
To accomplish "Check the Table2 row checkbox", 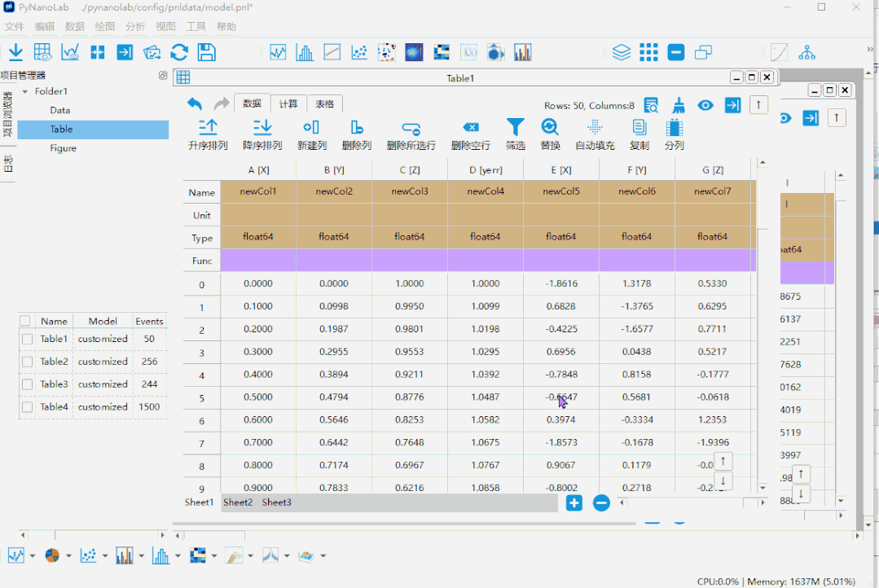I will (x=27, y=362).
